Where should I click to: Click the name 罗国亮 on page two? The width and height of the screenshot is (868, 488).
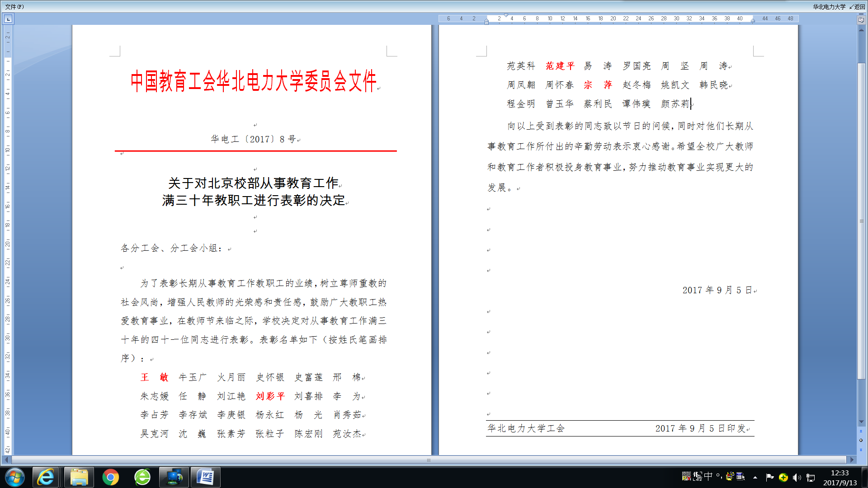[x=637, y=66]
